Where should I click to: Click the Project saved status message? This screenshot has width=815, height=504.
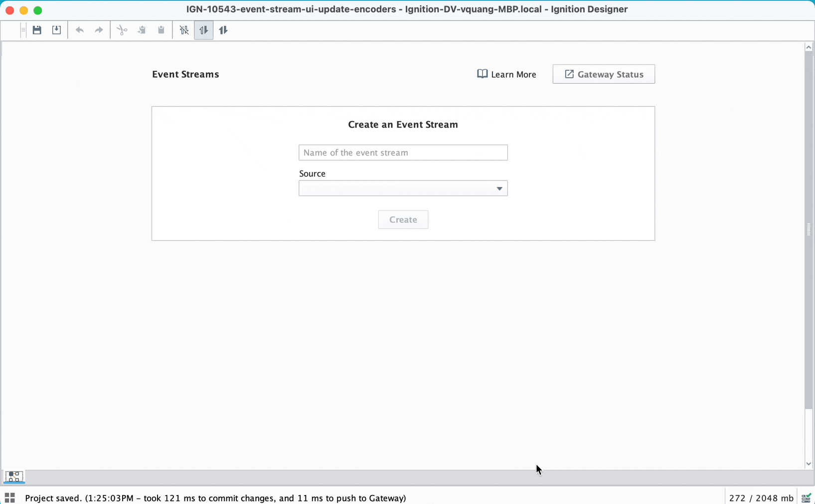coord(215,498)
